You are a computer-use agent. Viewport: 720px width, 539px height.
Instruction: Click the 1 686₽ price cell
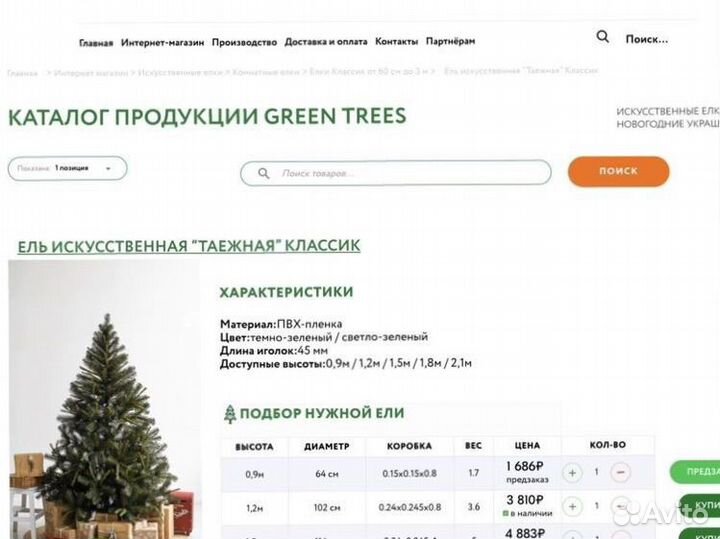click(x=527, y=472)
